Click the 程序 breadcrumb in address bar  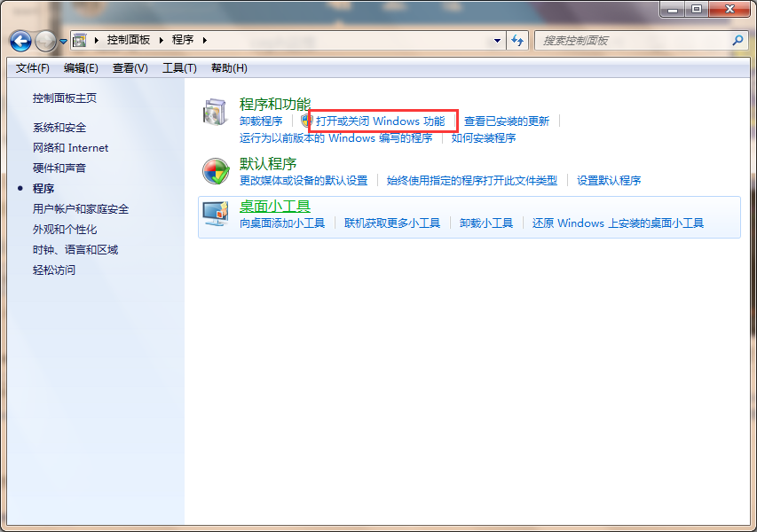coord(183,40)
